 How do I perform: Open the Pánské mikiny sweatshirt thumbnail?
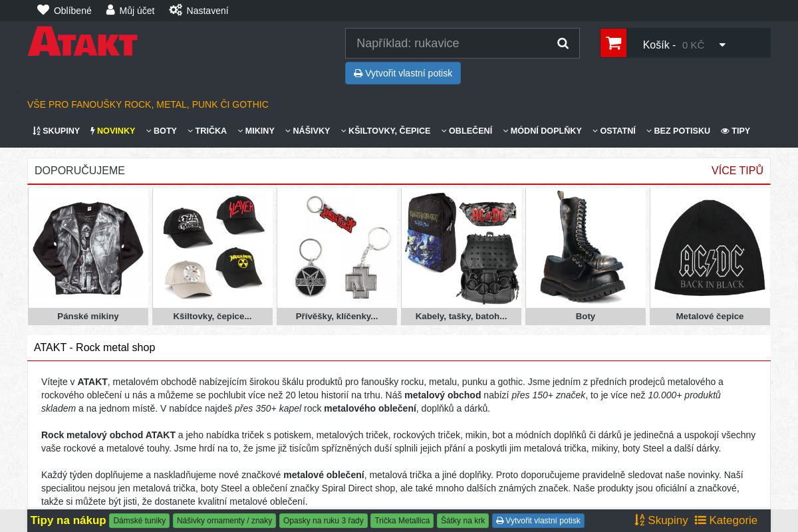[x=88, y=248]
